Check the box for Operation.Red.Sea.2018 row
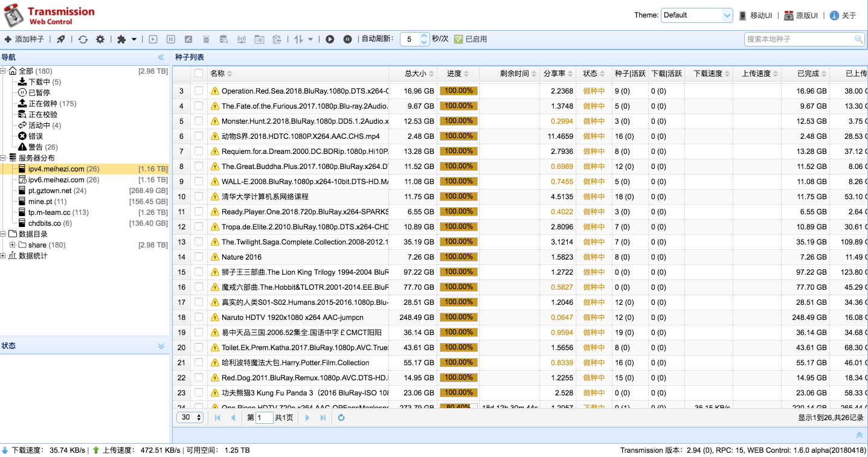Viewport: 868px width, 457px height. [199, 91]
